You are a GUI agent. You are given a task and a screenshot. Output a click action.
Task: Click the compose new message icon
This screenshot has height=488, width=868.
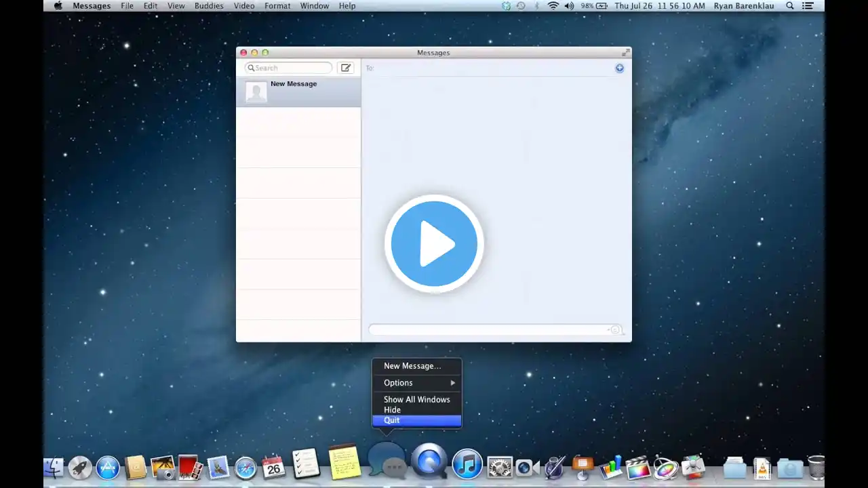(x=346, y=68)
